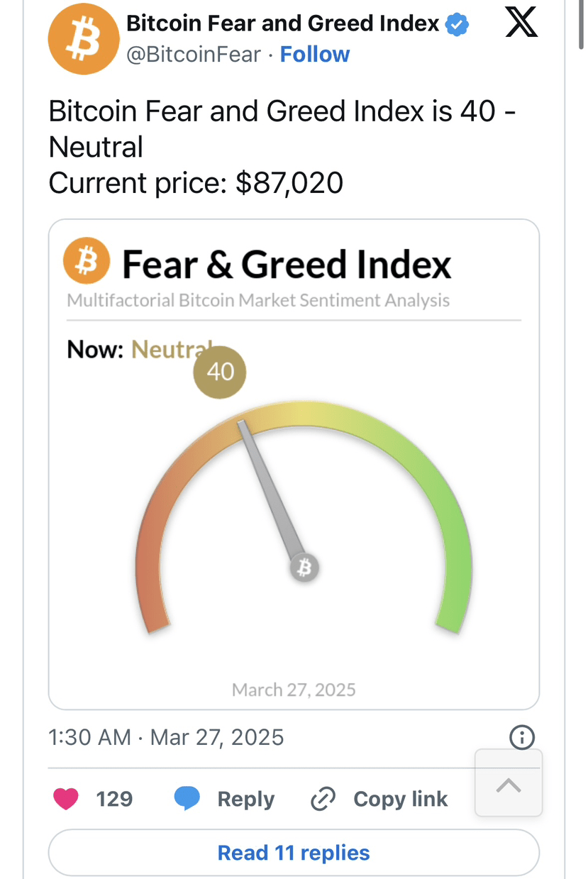Click the Follow link

point(315,55)
